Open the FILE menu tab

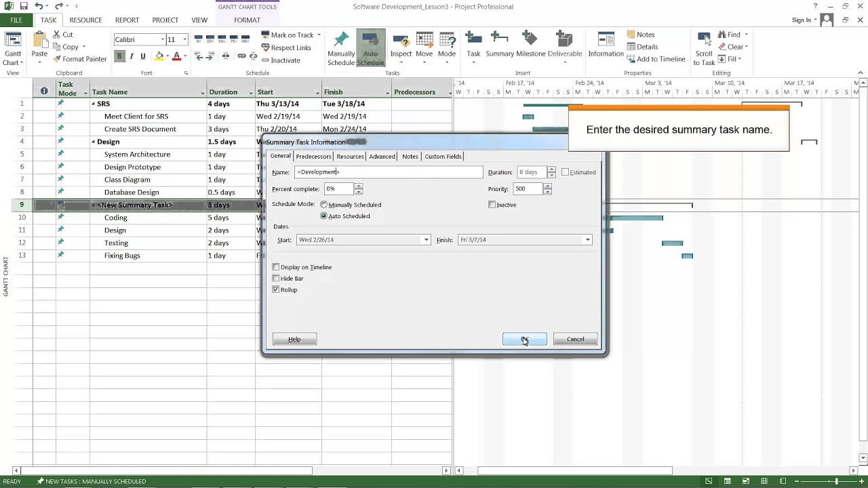(x=16, y=20)
